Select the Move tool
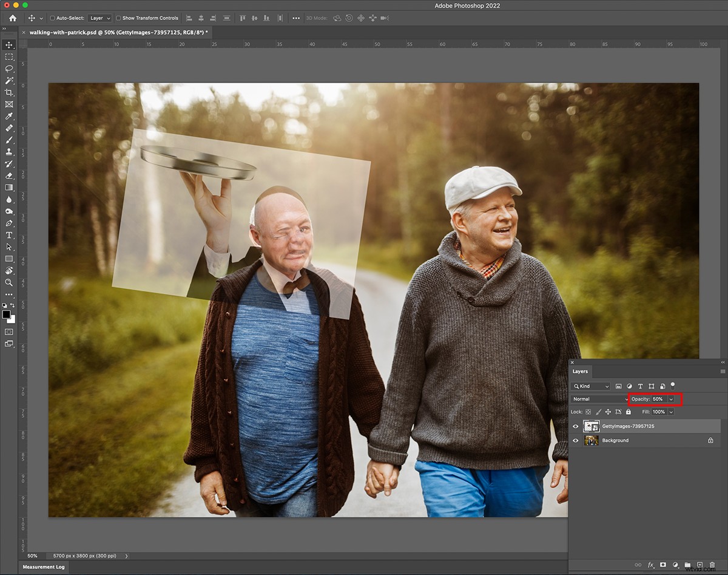The height and width of the screenshot is (575, 728). pos(9,45)
